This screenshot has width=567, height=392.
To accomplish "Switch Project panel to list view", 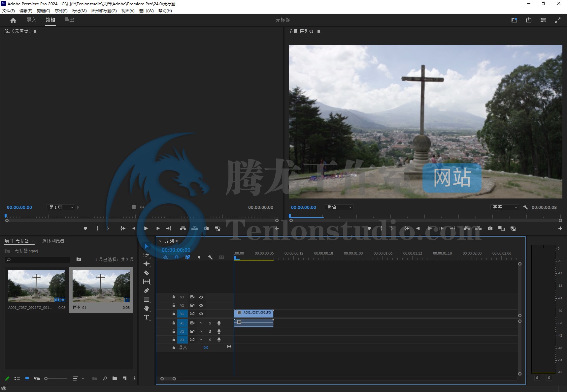I will (x=17, y=378).
